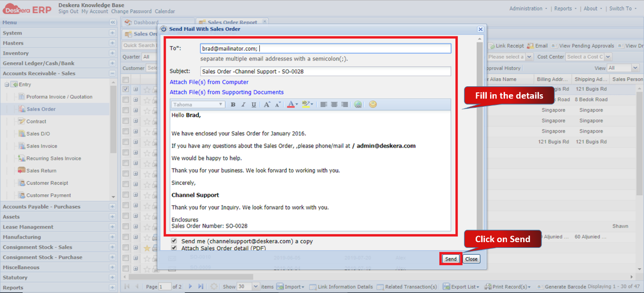Image resolution: width=644 pixels, height=293 pixels.
Task: Open the Reports top menu
Action: tap(566, 8)
